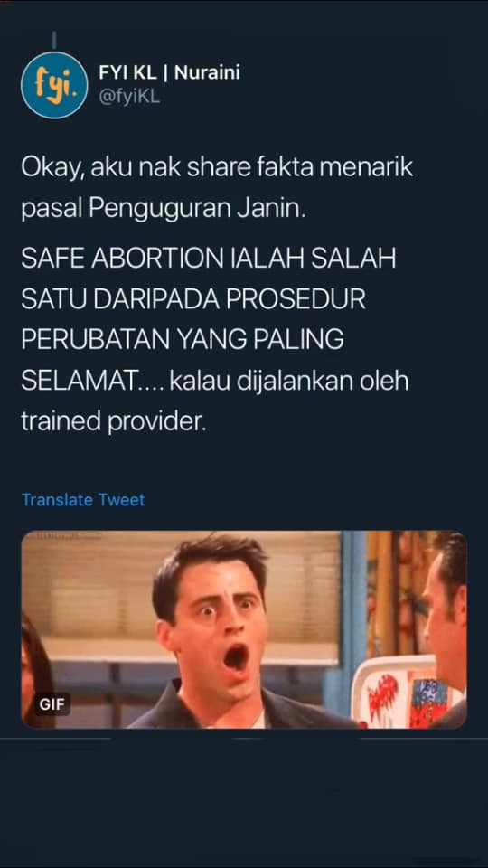Select the uppercase SAFE ABORTION paragraph
This screenshot has width=488, height=868.
pyautogui.click(x=215, y=339)
